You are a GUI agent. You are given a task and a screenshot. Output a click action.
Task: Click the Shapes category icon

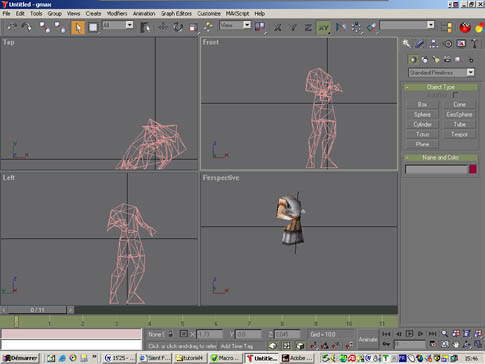point(425,60)
